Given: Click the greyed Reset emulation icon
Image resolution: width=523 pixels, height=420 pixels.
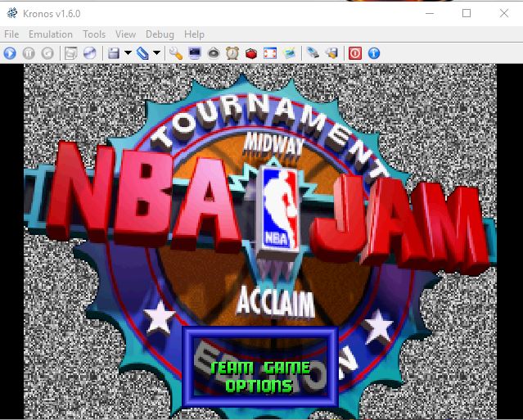Looking at the screenshot, I should [47, 53].
